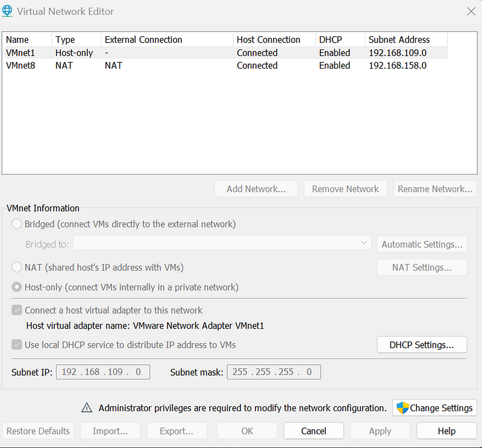Click the shield icon on Change Settings
This screenshot has height=448, width=482.
[x=402, y=408]
